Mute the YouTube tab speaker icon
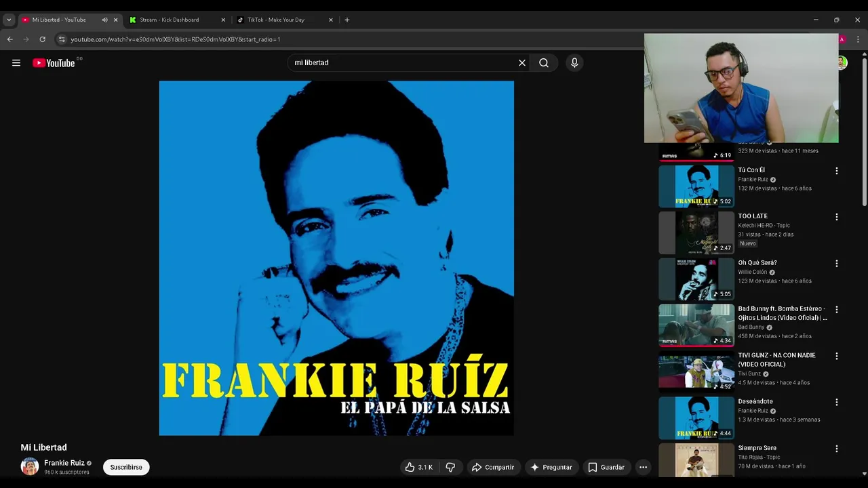Image resolution: width=868 pixels, height=488 pixels. coord(104,20)
